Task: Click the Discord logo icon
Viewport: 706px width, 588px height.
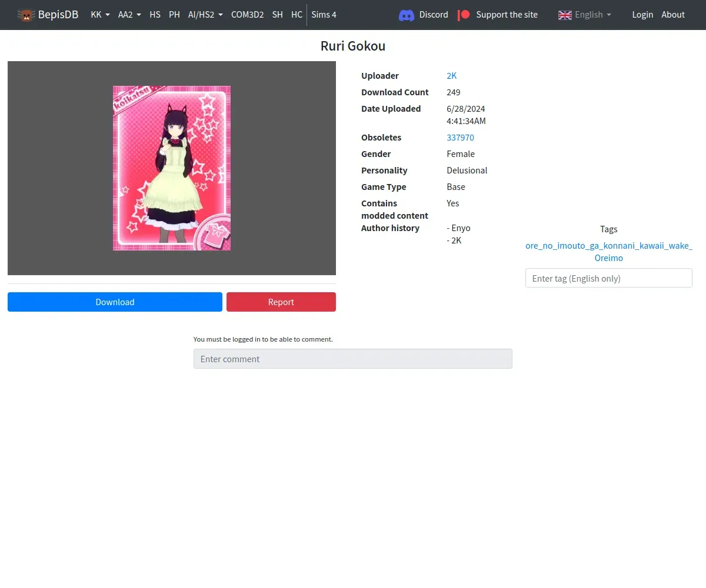Action: [x=407, y=15]
